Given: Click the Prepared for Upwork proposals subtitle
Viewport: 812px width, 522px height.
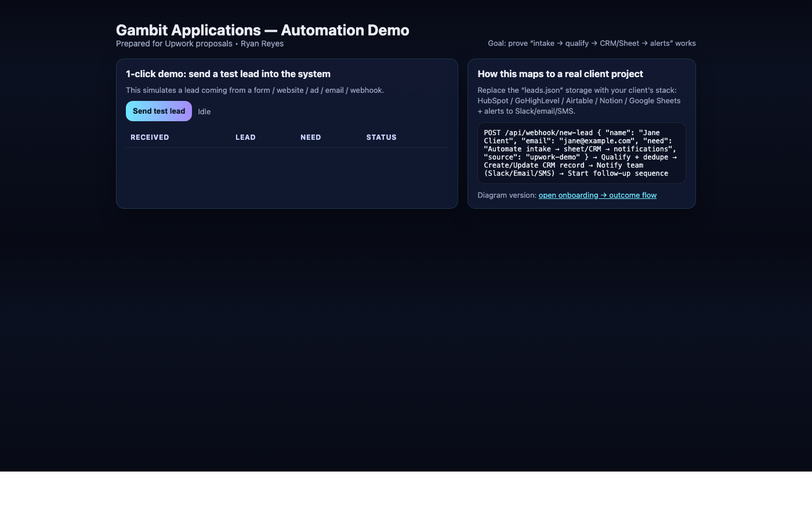Looking at the screenshot, I should click(174, 44).
